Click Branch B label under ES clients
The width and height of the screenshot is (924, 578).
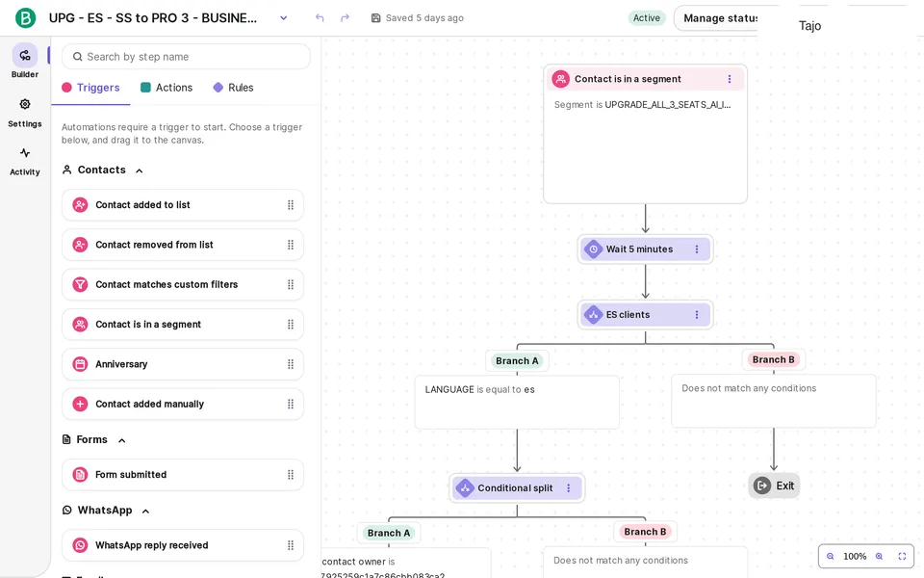tap(773, 359)
